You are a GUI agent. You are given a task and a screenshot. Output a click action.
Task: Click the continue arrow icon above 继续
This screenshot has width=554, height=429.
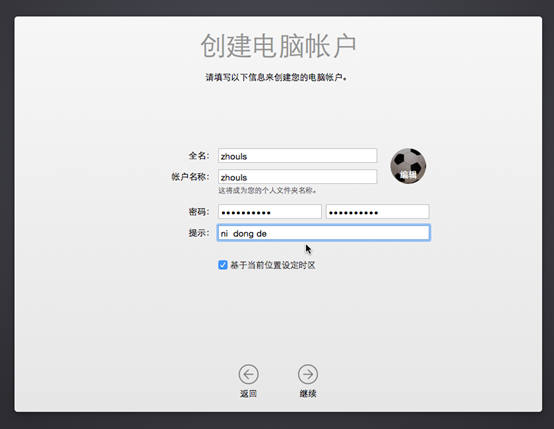[x=308, y=374]
